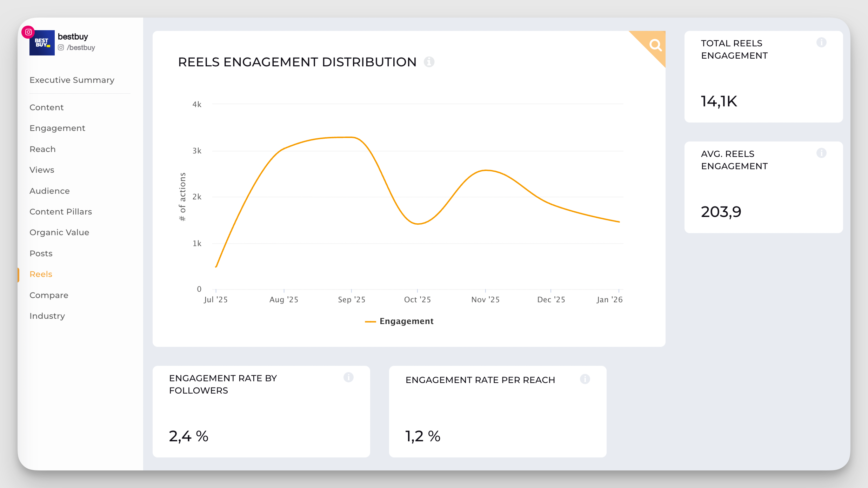The image size is (868, 488).
Task: Click info icon on Engagement Rate by Followers
Action: tap(349, 378)
